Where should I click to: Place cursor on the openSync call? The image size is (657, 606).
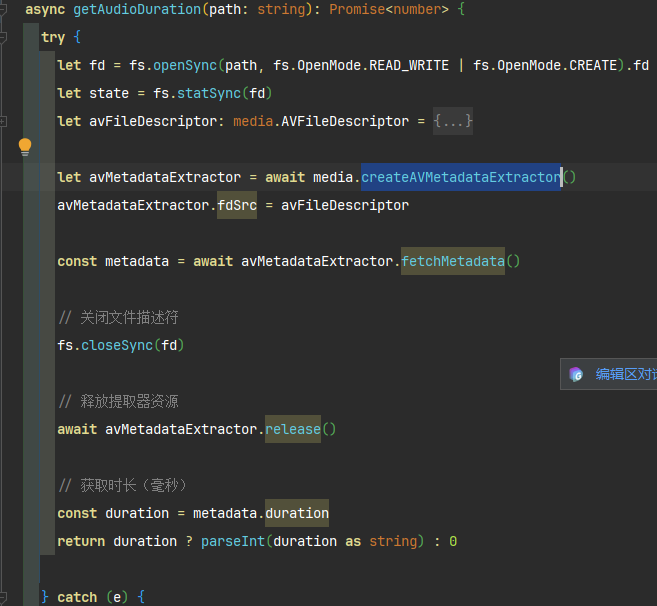(x=188, y=65)
